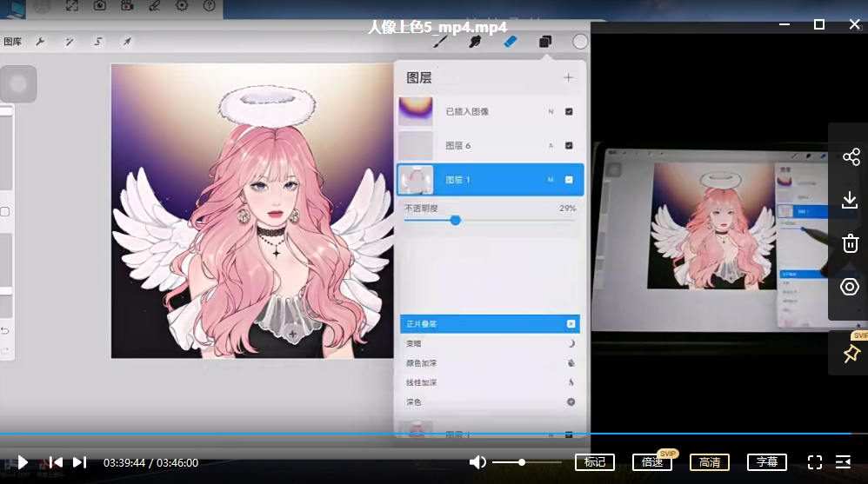Image resolution: width=868 pixels, height=484 pixels.
Task: Open the color circle picker
Action: point(579,42)
